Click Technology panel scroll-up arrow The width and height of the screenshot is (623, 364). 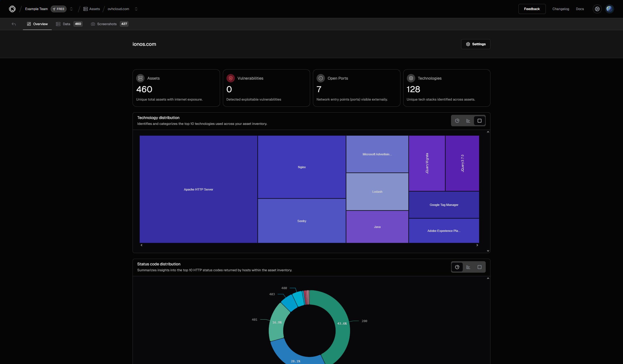[x=488, y=132]
